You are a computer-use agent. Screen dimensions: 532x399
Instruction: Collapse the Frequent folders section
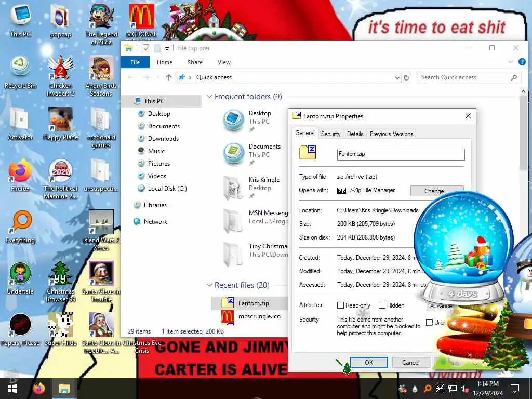(x=210, y=97)
